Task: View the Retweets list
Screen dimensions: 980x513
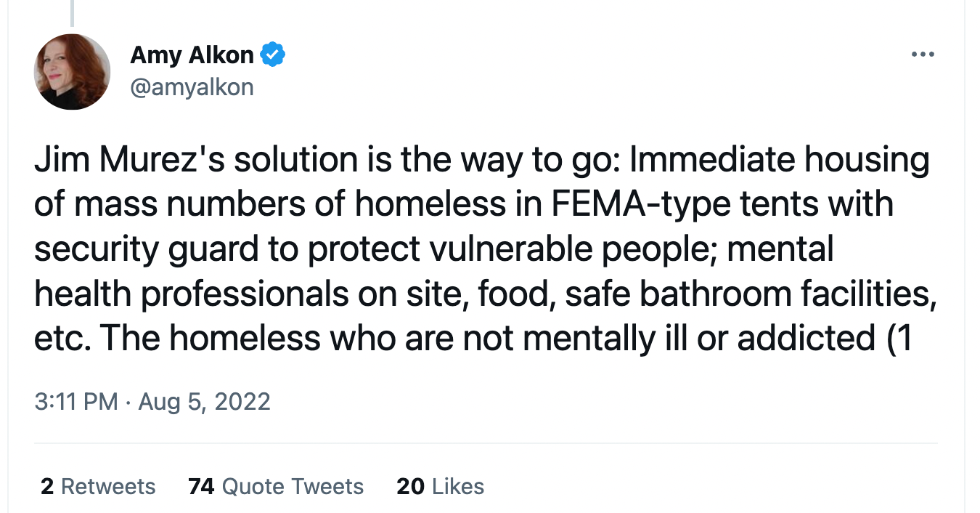Action: [x=98, y=486]
